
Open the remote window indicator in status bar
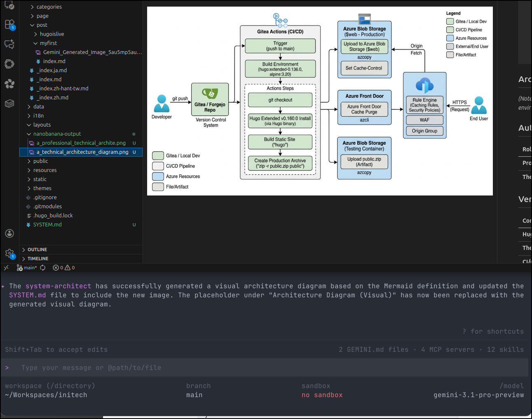pos(6,268)
